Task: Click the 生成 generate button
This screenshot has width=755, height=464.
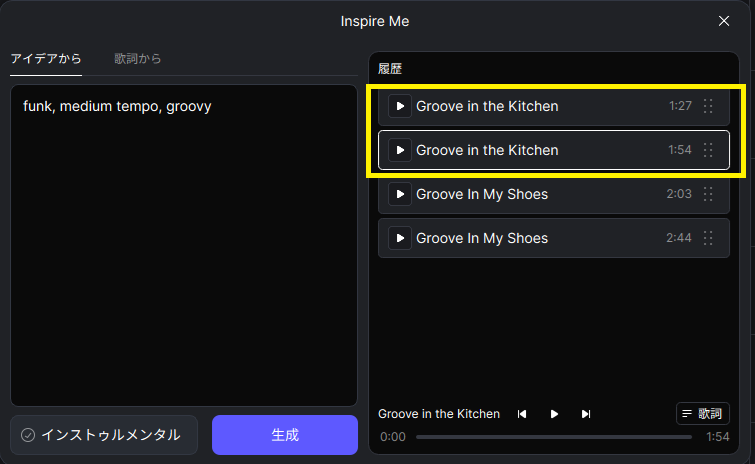Action: [285, 435]
